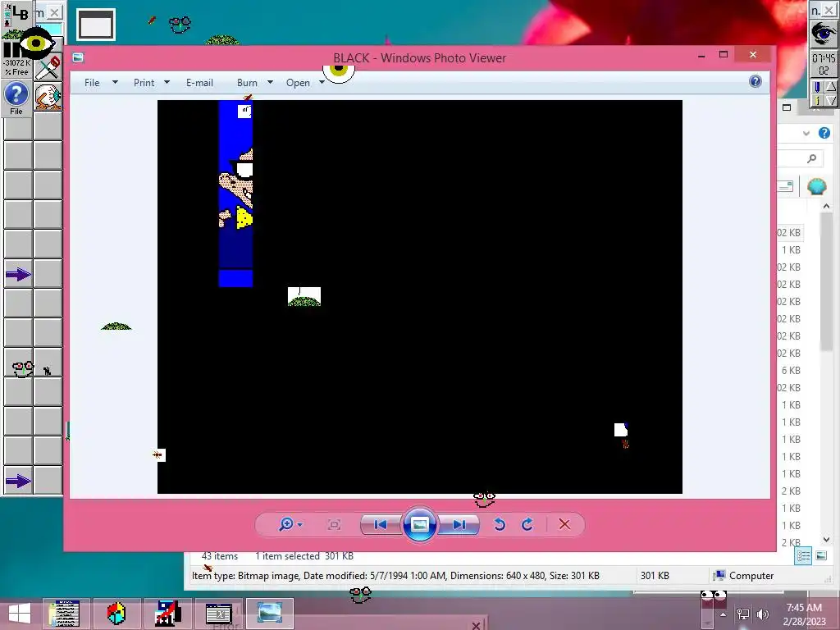840x630 pixels.
Task: Expand the Explorer ribbon chevron
Action: [806, 134]
